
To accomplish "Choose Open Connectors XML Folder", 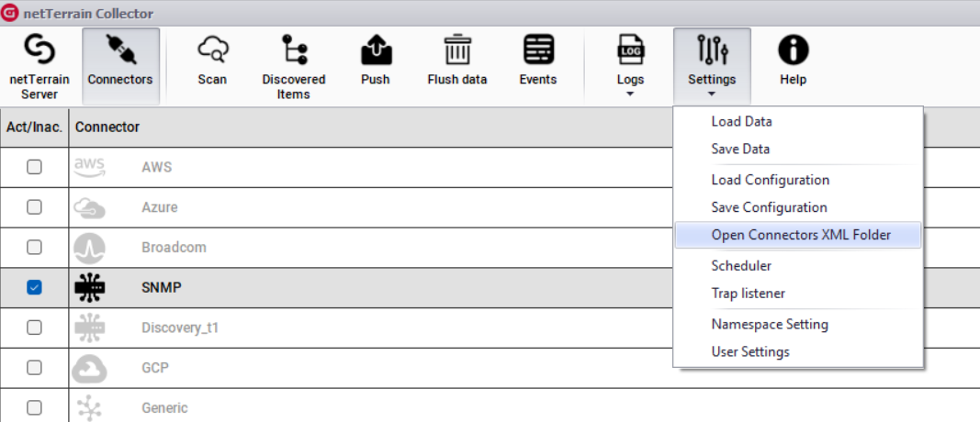I will click(x=800, y=235).
